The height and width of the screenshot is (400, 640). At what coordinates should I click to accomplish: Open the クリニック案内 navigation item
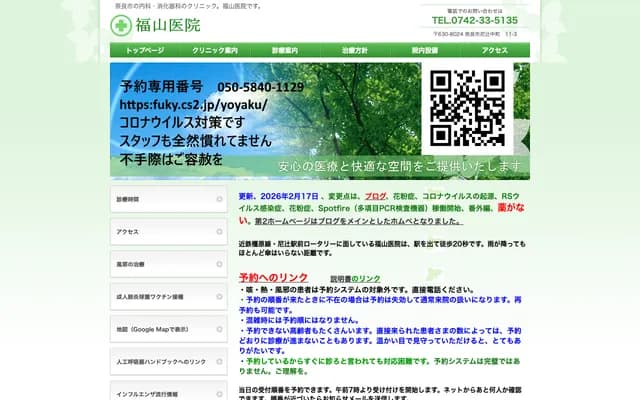[x=215, y=50]
